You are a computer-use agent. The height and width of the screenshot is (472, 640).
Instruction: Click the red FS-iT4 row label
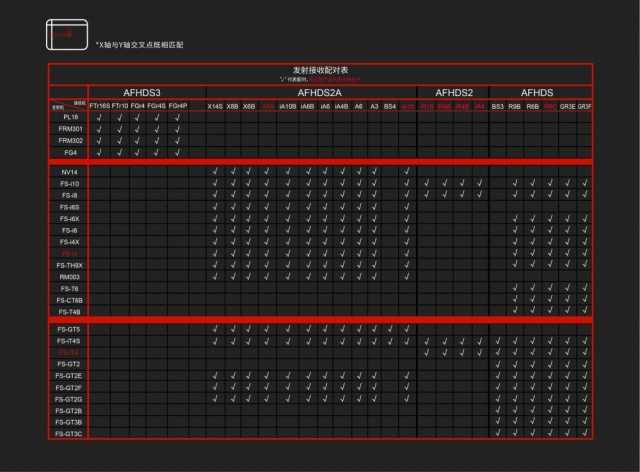(69, 352)
